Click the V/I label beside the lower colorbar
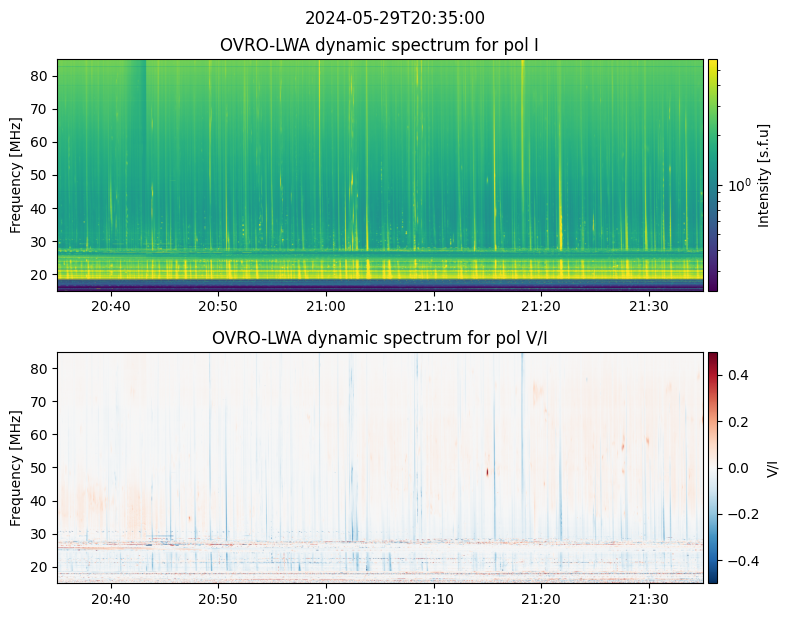Screen dimensions: 790x617 tap(771, 468)
